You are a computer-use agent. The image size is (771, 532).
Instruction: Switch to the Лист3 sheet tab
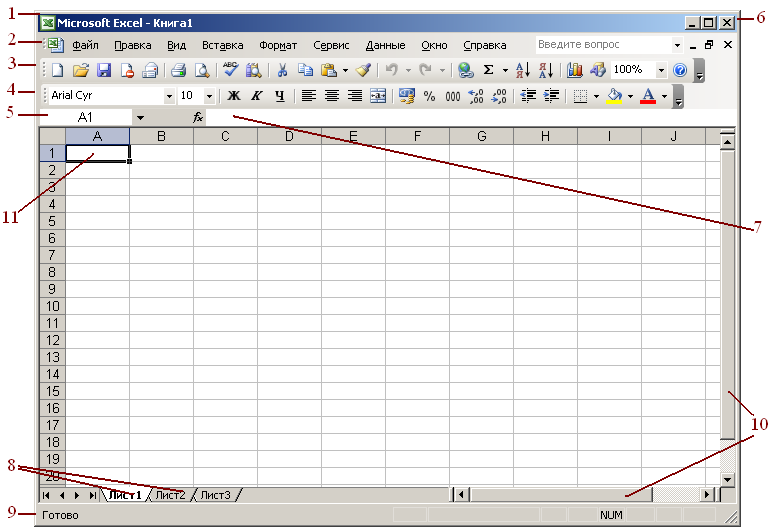tap(215, 495)
